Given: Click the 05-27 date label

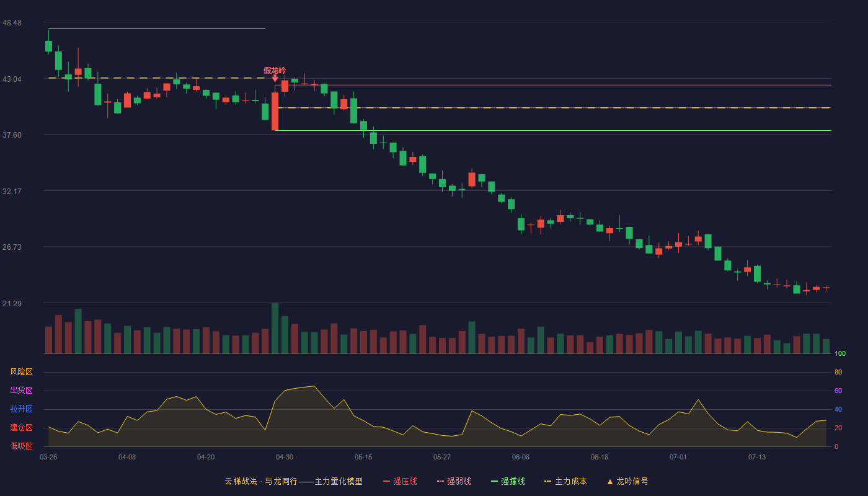Looking at the screenshot, I should pyautogui.click(x=442, y=457).
